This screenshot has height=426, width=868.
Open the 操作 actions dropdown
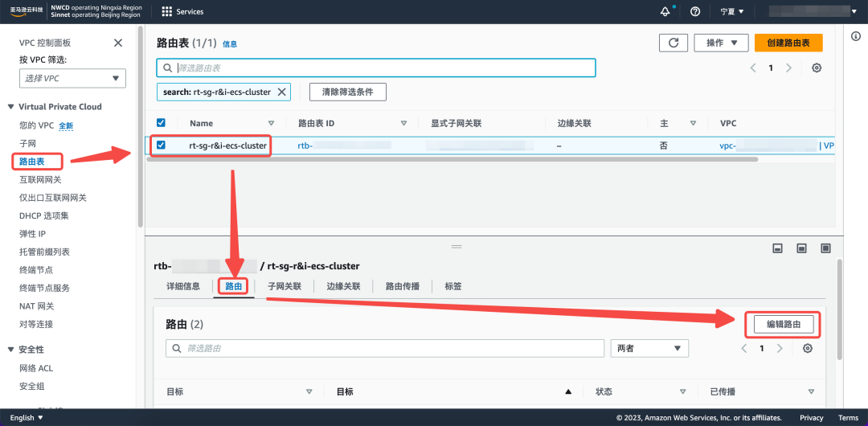(x=721, y=43)
